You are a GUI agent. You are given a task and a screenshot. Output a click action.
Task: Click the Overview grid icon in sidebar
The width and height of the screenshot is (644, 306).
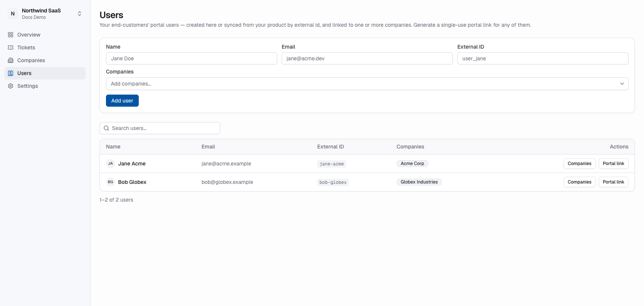(x=11, y=35)
